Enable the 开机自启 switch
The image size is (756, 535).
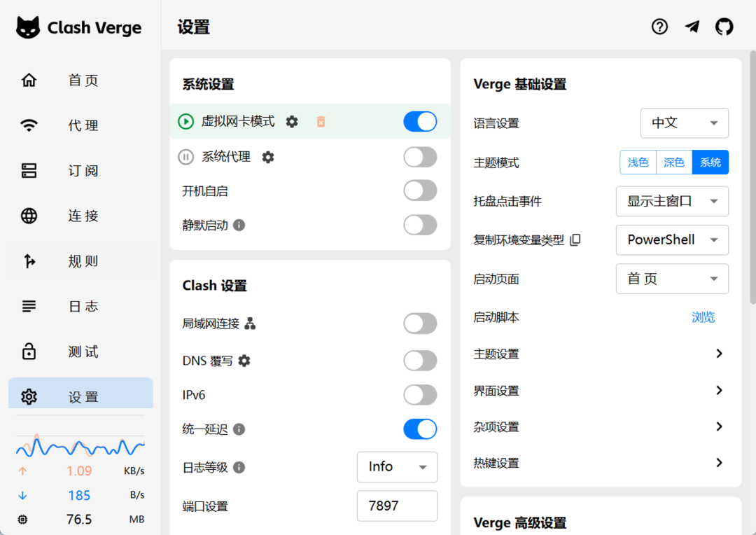420,190
